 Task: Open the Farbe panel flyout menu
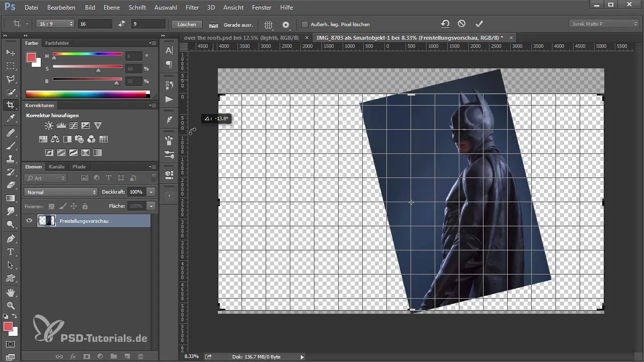[152, 43]
